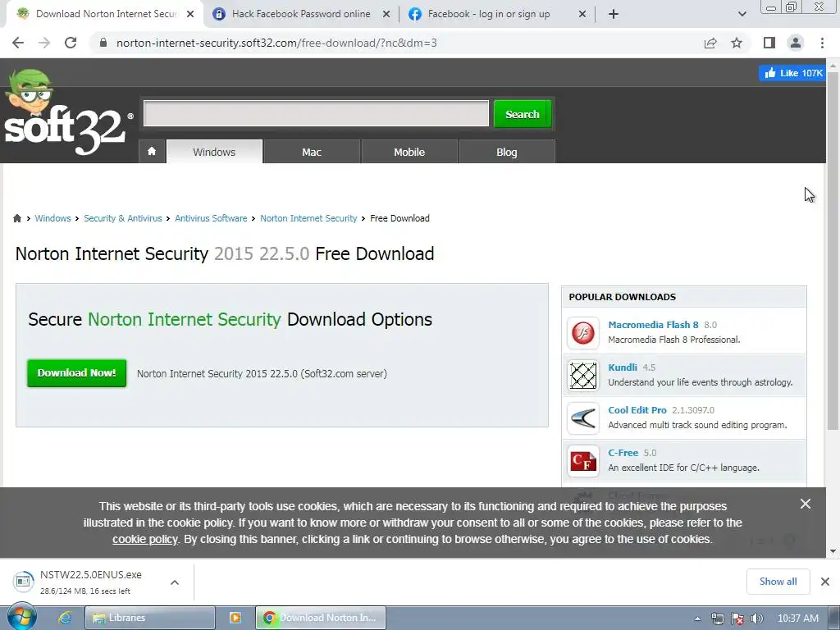Screen dimensions: 840x630
Task: Close the Hack Facebook Password online tab
Action: [x=386, y=15]
